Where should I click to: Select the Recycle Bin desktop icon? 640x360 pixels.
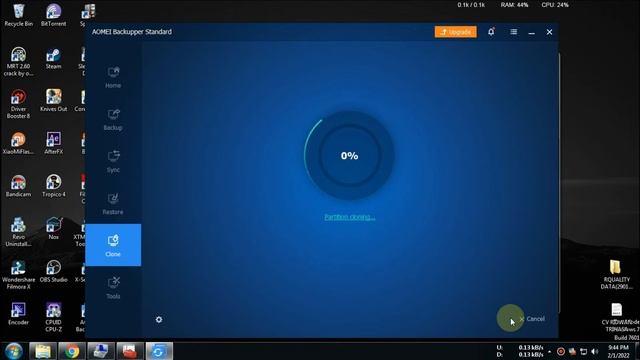[x=18, y=15]
